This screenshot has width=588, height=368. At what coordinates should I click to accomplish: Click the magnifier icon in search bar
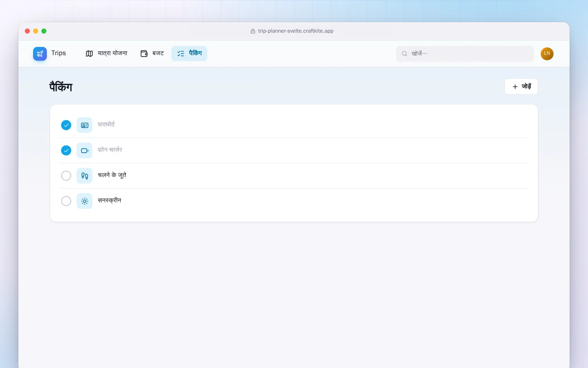point(405,54)
